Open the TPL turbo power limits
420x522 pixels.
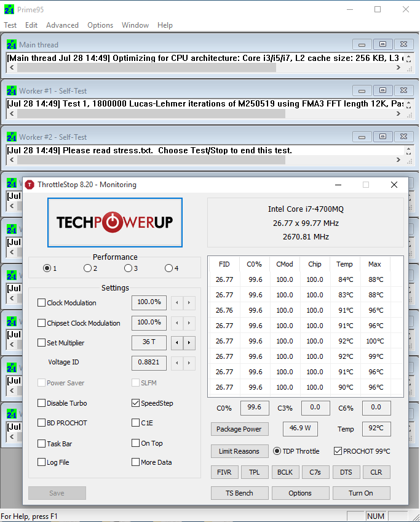(x=255, y=472)
